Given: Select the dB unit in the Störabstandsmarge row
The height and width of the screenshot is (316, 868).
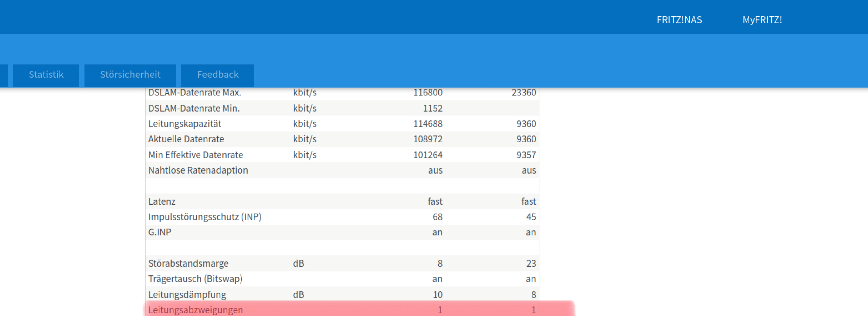Looking at the screenshot, I should (x=298, y=264).
